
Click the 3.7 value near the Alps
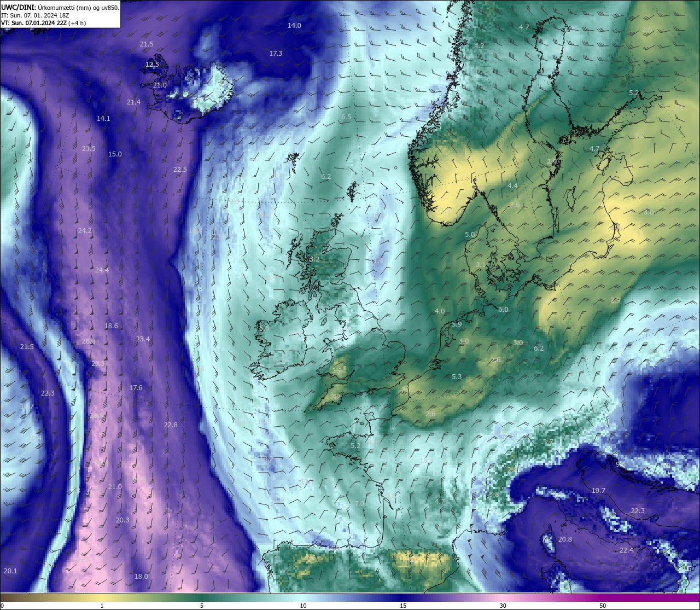[x=548, y=442]
